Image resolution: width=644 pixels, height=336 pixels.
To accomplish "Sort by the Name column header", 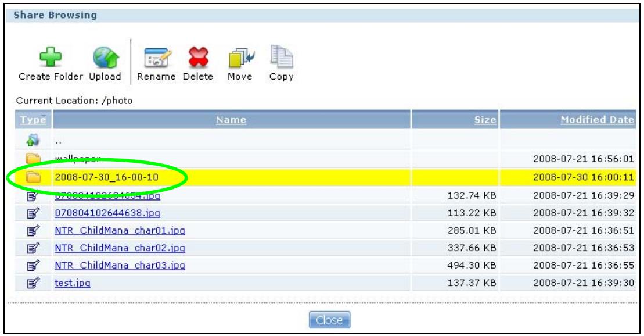I will point(231,120).
